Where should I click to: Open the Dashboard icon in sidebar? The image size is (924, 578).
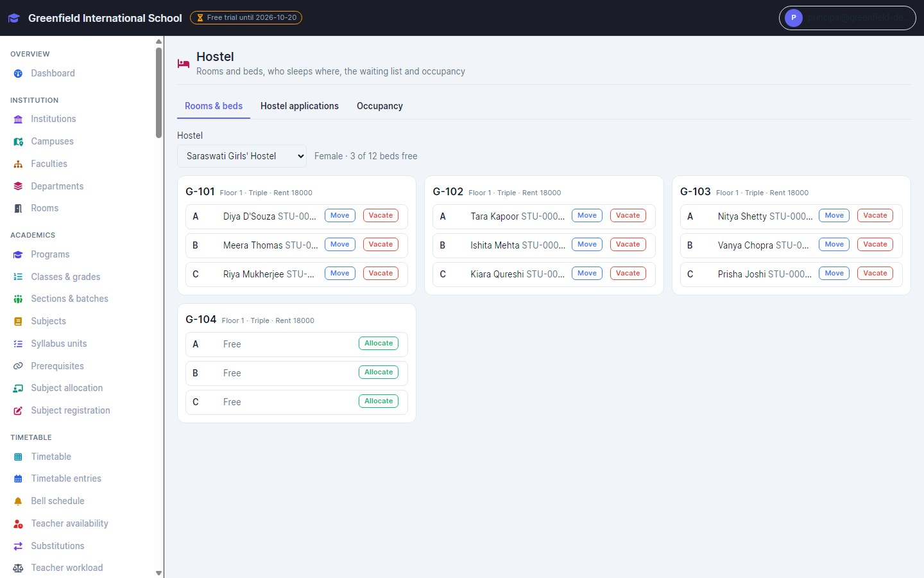coord(18,74)
